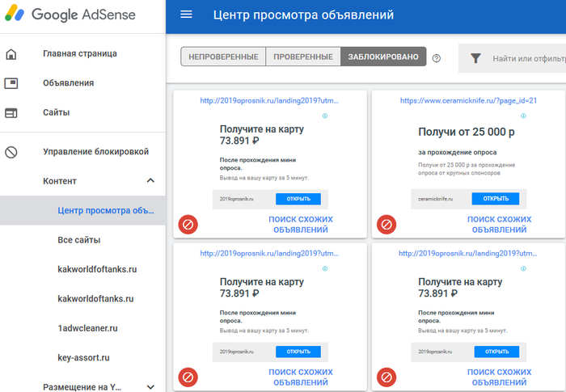Click Получи от 25 000 р headline

[x=467, y=132]
